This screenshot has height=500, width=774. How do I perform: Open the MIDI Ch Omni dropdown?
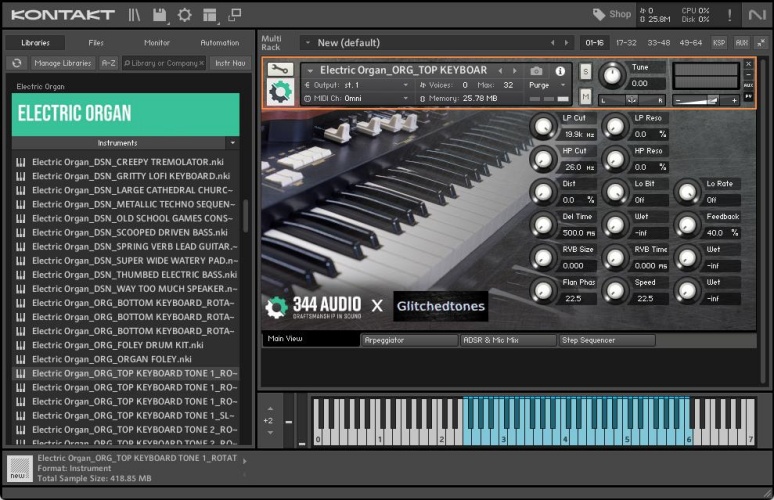click(355, 99)
